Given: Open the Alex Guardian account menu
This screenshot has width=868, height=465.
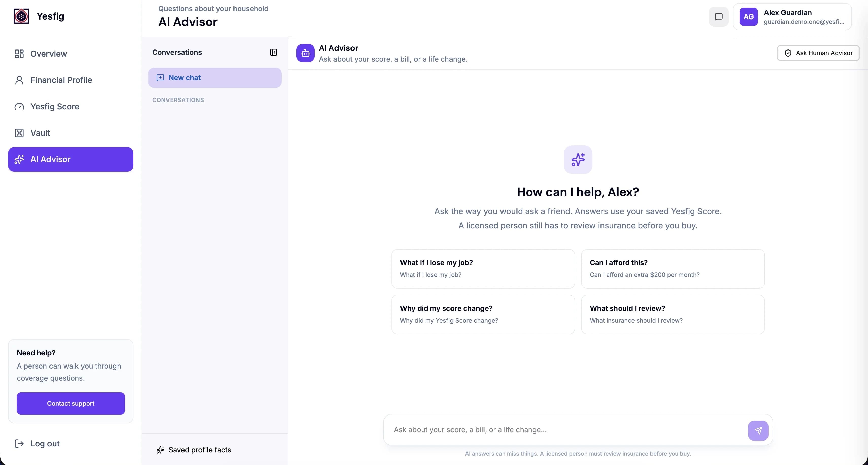Looking at the screenshot, I should click(792, 17).
